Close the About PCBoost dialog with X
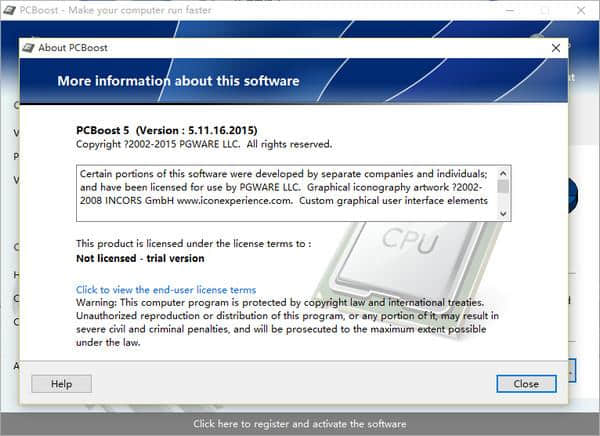Screen dimensions: 600x436 pyautogui.click(x=556, y=48)
